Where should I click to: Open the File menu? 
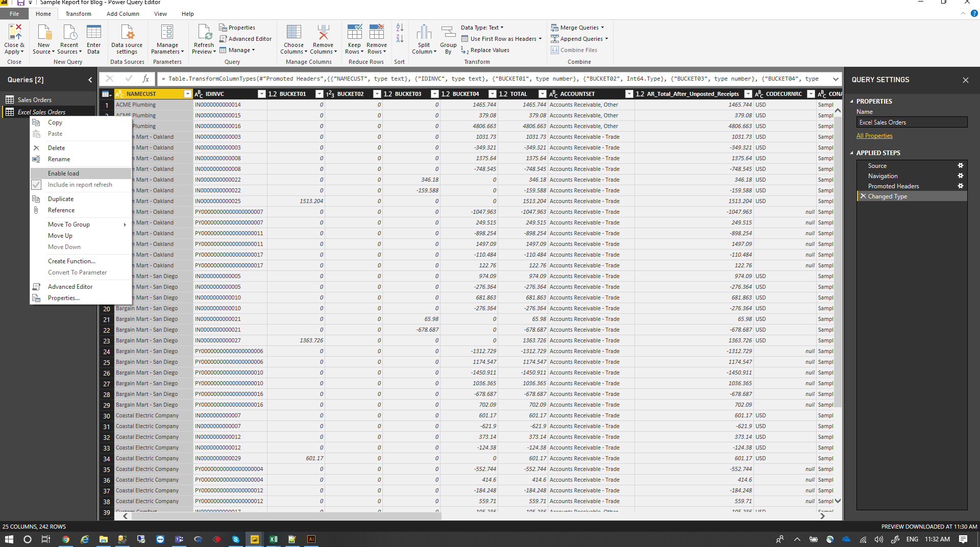coord(14,14)
